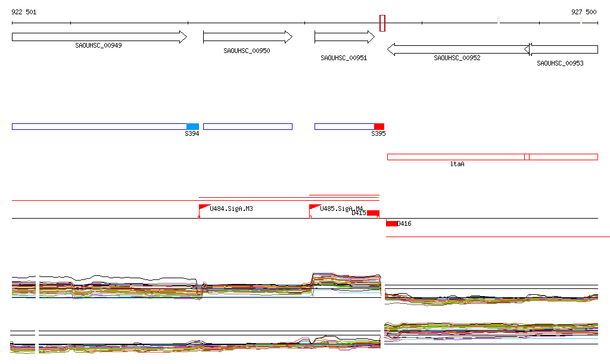
Task: Click the U484.SigA.M3 red promoter flag
Action: (x=204, y=208)
